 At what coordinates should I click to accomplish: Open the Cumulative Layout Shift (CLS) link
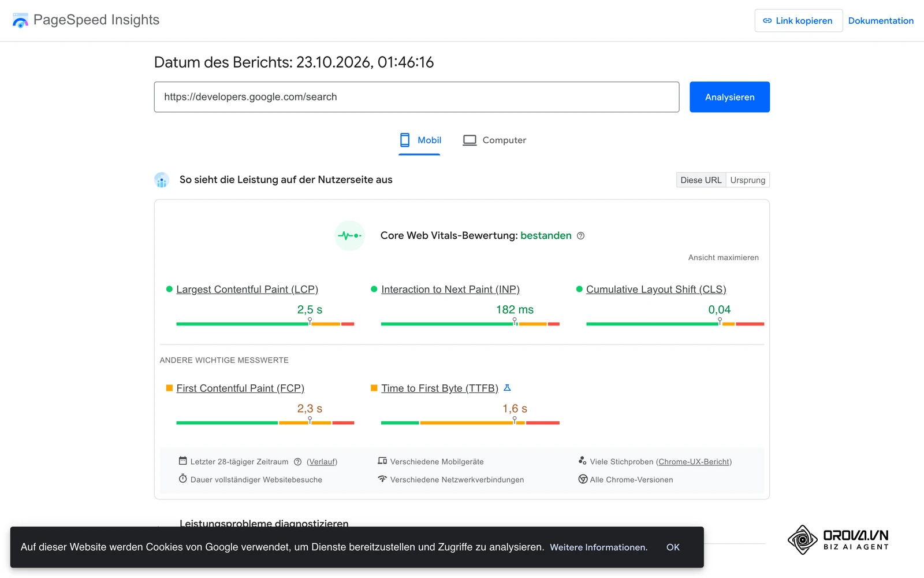656,290
